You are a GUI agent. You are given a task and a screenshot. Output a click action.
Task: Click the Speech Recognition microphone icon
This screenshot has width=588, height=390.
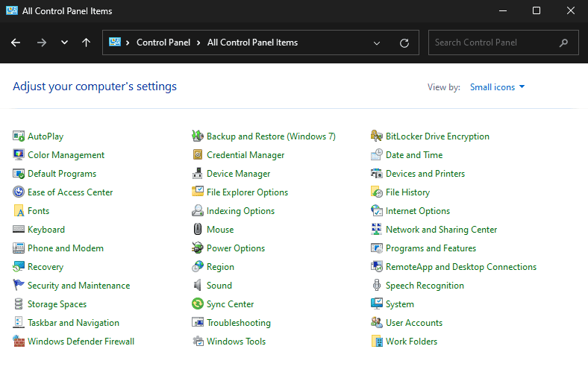377,286
